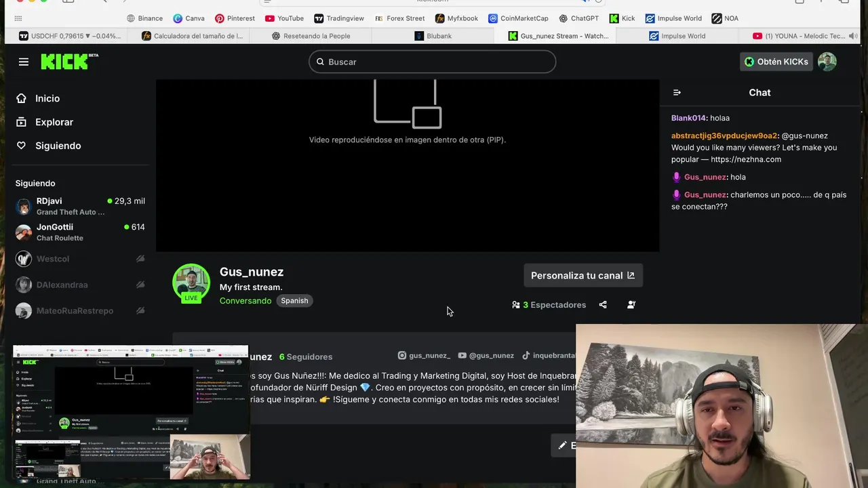
Task: Switch to the Blubank tab
Action: [x=433, y=36]
